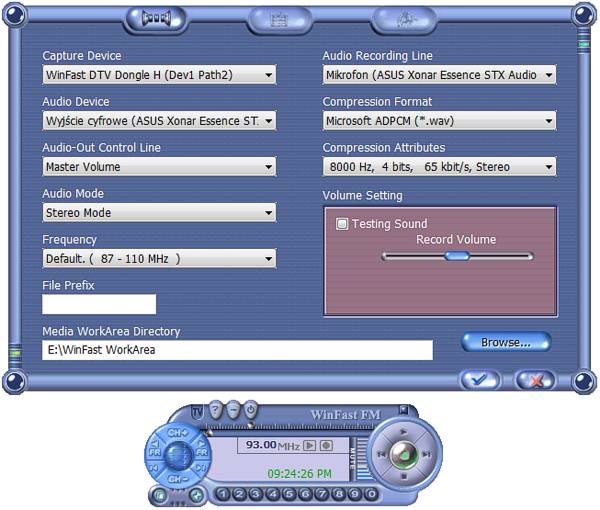Click the bottom-left settings tool icon
The height and width of the screenshot is (510, 600).
point(197,496)
